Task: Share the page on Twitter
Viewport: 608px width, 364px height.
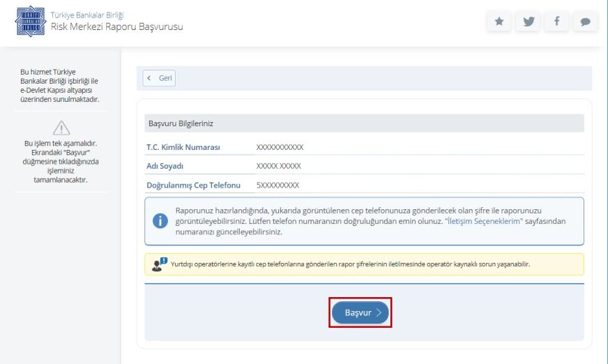Action: pos(528,21)
